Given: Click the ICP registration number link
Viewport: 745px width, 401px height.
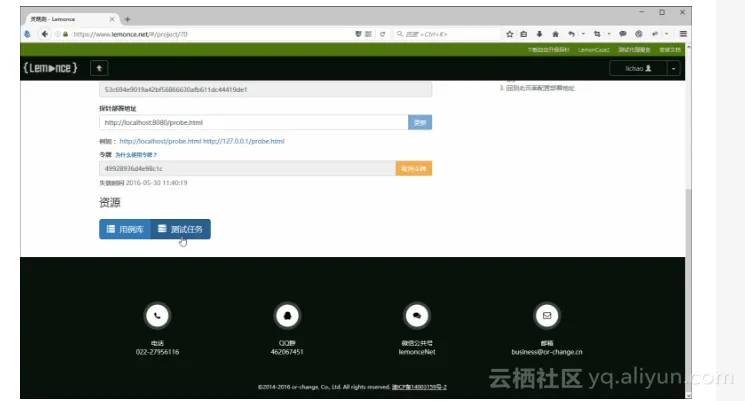Looking at the screenshot, I should 419,387.
